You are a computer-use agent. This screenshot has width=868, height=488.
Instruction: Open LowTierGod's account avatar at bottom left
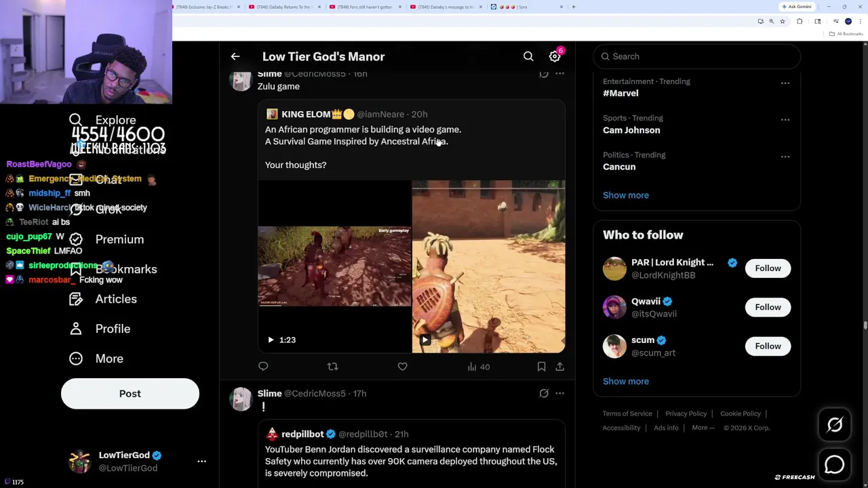click(x=79, y=462)
